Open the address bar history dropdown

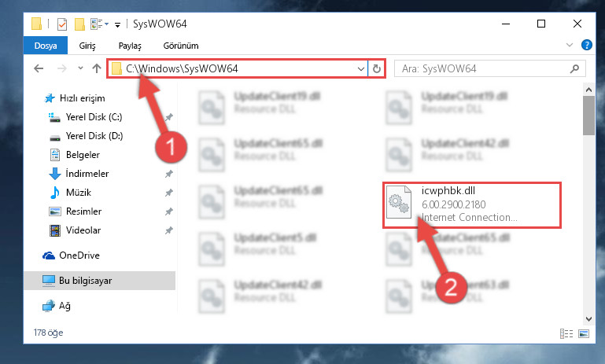[x=361, y=68]
